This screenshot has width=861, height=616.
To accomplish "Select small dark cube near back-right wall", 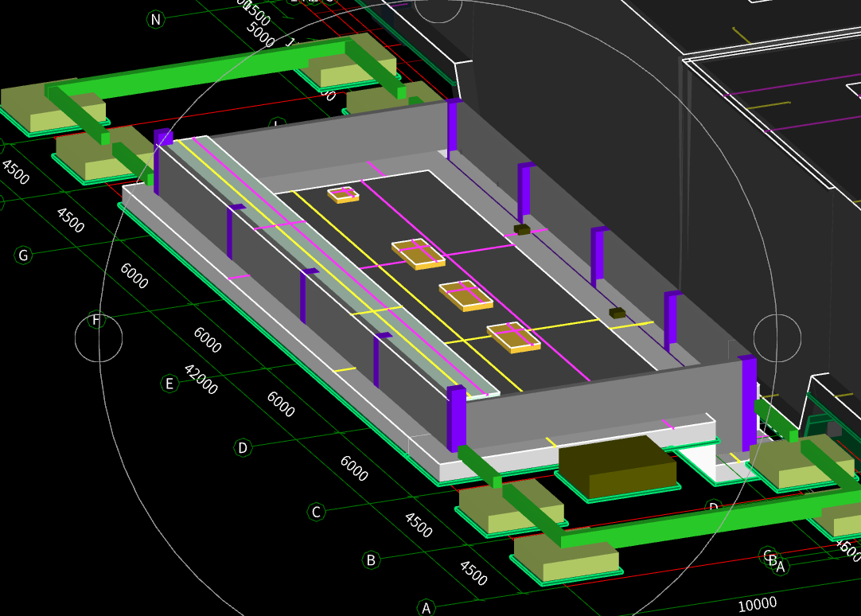I will pos(522,229).
